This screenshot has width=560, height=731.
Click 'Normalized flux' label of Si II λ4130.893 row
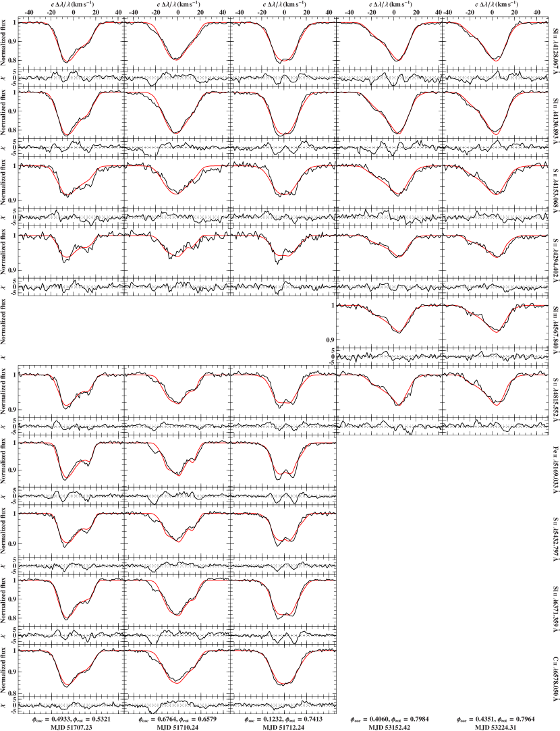coord(3,112)
